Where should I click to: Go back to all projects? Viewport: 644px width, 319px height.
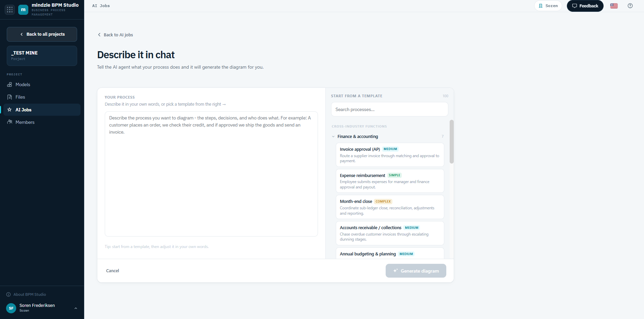(42, 34)
